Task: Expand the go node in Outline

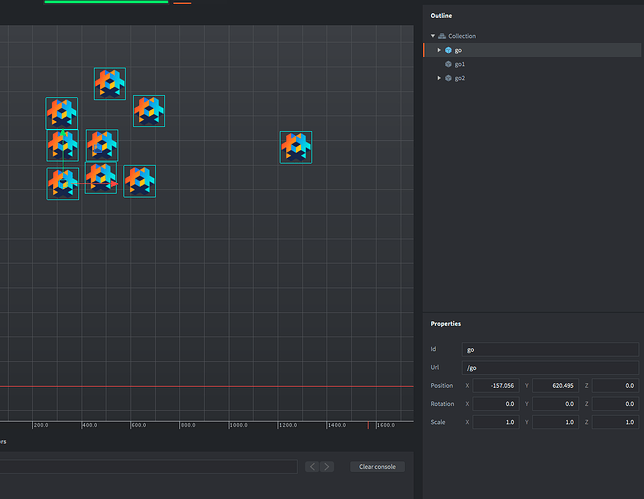Action: (439, 50)
